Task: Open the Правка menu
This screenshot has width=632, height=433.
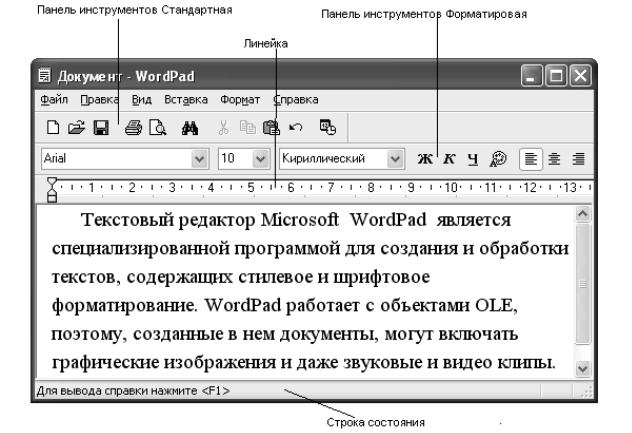Action: [99, 100]
